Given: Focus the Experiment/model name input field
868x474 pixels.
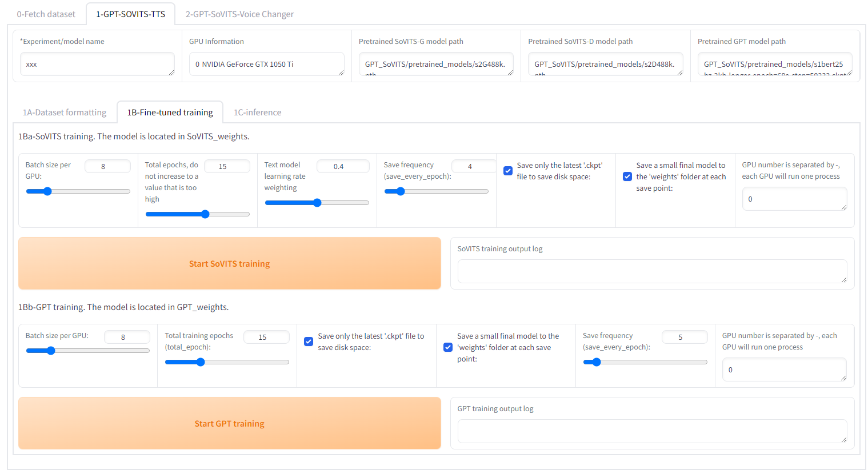Looking at the screenshot, I should 97,64.
